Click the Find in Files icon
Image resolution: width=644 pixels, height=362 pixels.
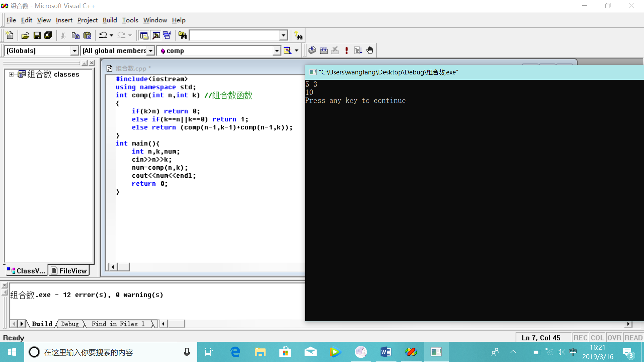[182, 35]
